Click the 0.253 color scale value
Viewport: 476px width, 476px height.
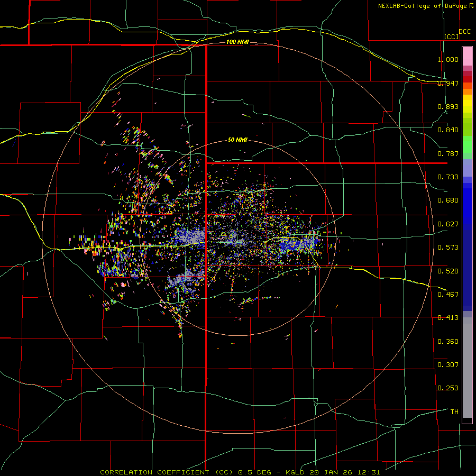(448, 388)
